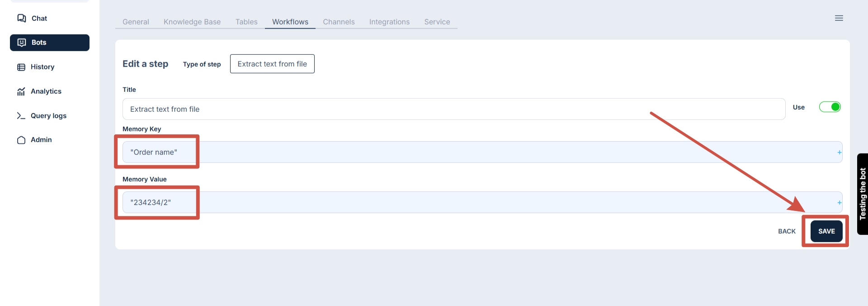Switch to the Knowledge Base tab
This screenshot has width=868, height=306.
pos(192,22)
